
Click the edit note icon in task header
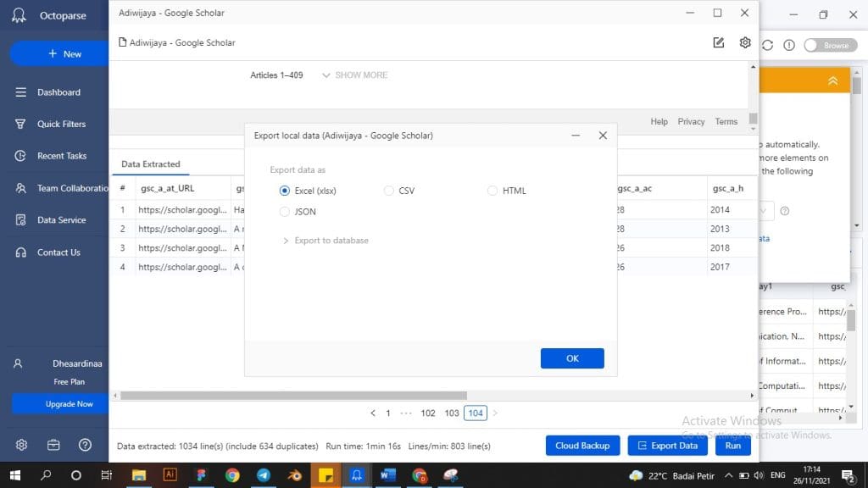tap(719, 42)
